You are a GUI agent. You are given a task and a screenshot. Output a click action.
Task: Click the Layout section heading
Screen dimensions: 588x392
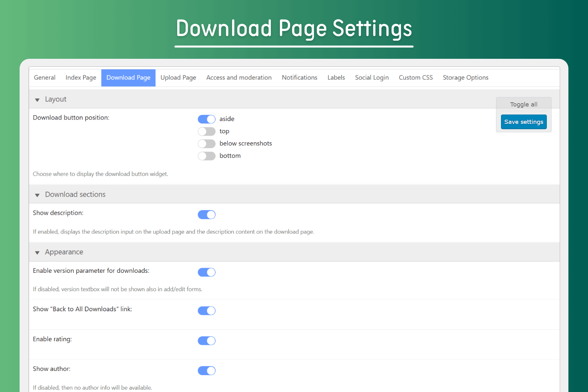(x=56, y=99)
